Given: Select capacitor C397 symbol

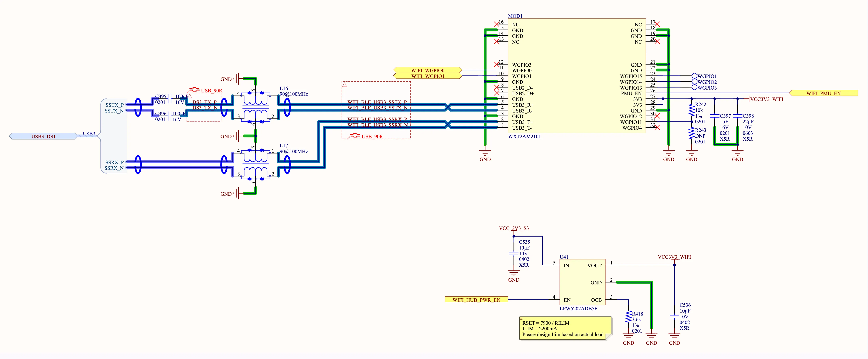Looking at the screenshot, I should click(x=714, y=116).
